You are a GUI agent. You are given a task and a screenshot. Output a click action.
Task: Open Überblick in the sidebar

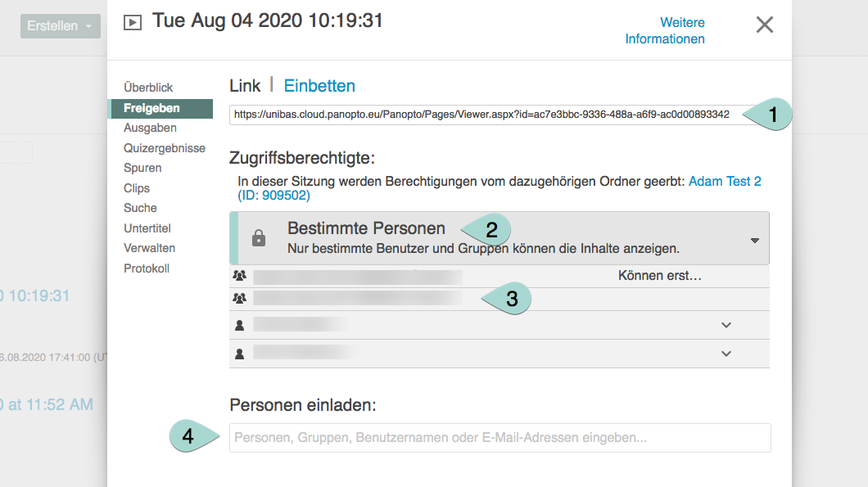pyautogui.click(x=148, y=88)
